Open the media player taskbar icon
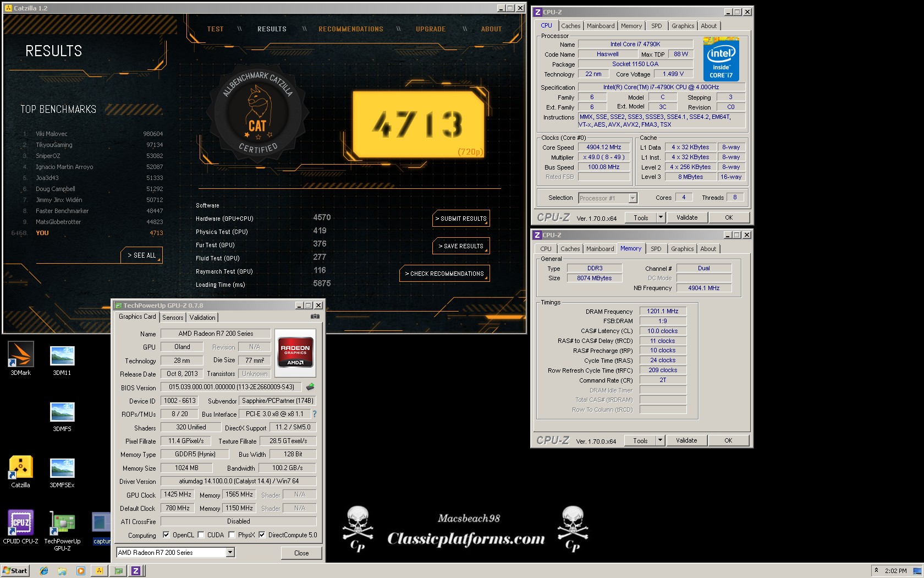Screen dimensions: 924x578 pos(80,571)
